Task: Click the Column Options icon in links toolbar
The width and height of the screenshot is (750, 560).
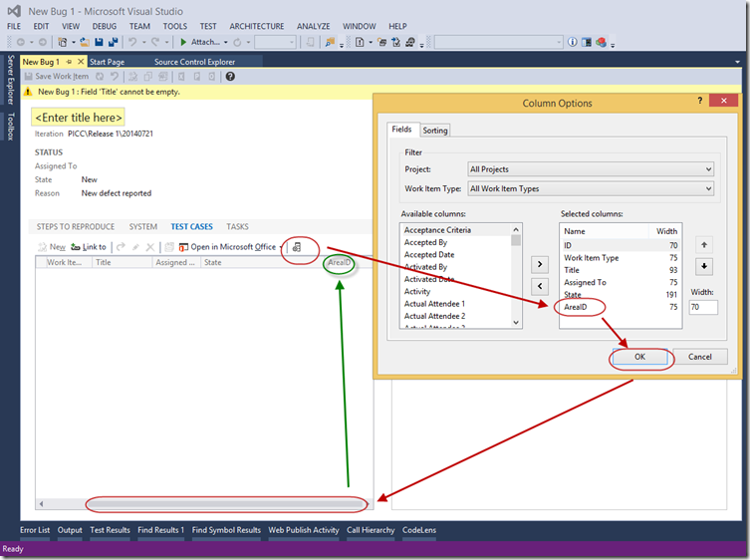Action: coord(297,247)
